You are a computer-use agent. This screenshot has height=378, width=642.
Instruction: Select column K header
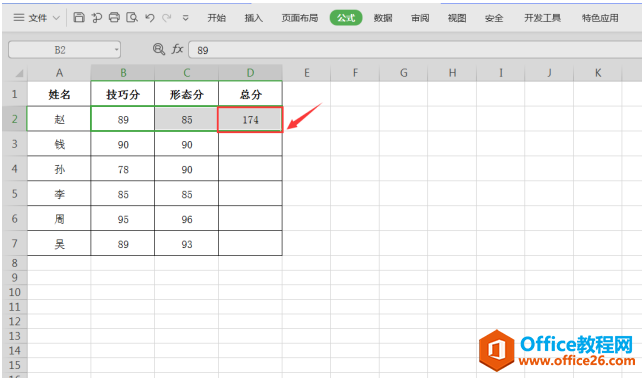[598, 73]
